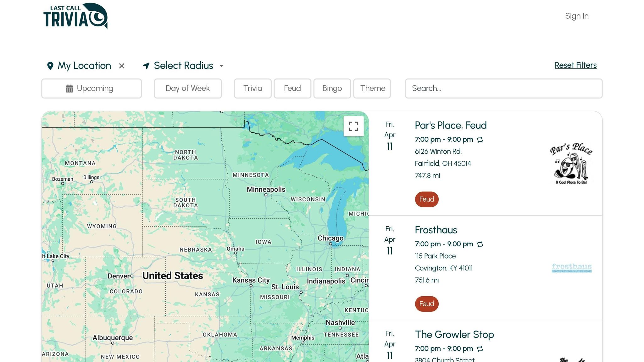Viewport: 644px width, 362px height.
Task: Click the Feud tag under Par's Place
Action: coord(427,199)
